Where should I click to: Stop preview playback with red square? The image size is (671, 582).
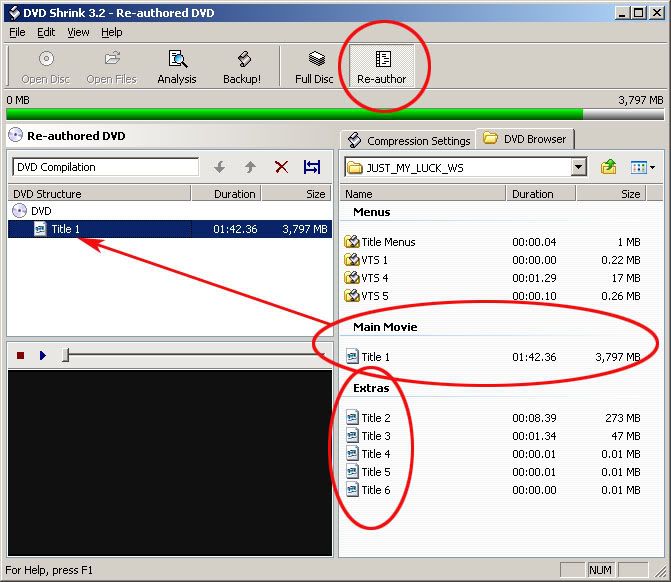tap(21, 355)
